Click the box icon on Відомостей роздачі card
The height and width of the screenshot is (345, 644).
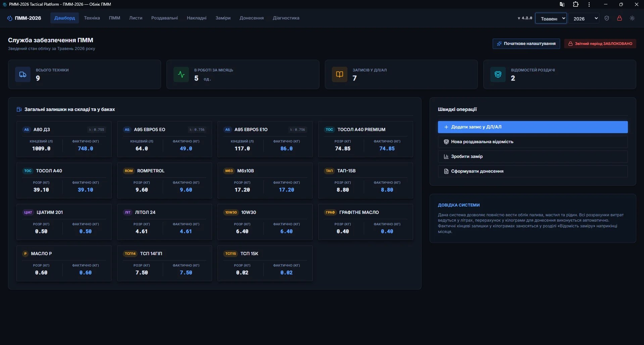tap(498, 74)
